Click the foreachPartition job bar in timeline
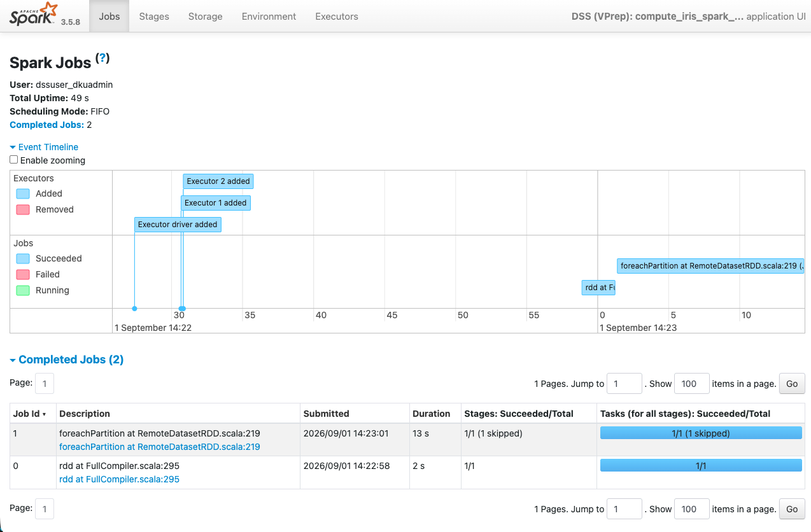This screenshot has height=532, width=811. click(710, 266)
